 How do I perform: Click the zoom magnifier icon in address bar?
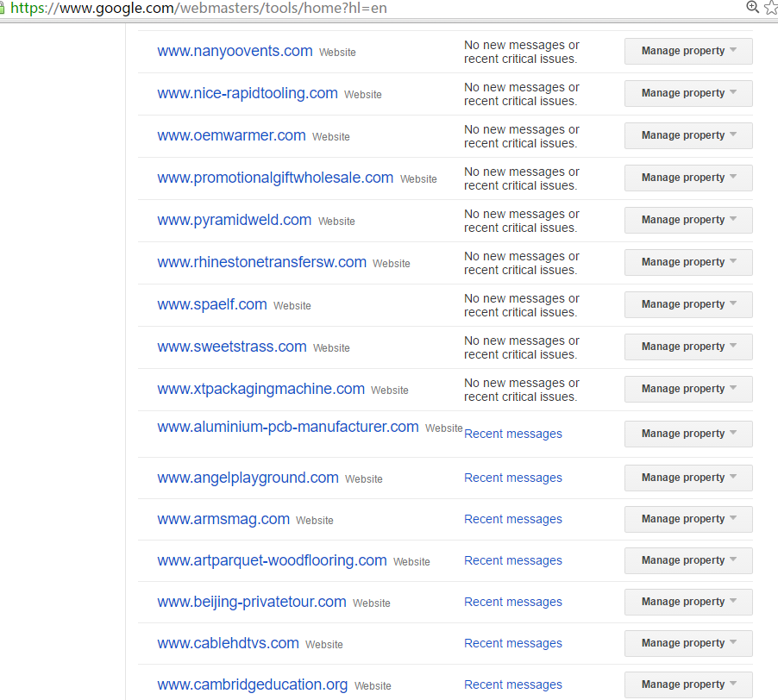click(x=753, y=7)
